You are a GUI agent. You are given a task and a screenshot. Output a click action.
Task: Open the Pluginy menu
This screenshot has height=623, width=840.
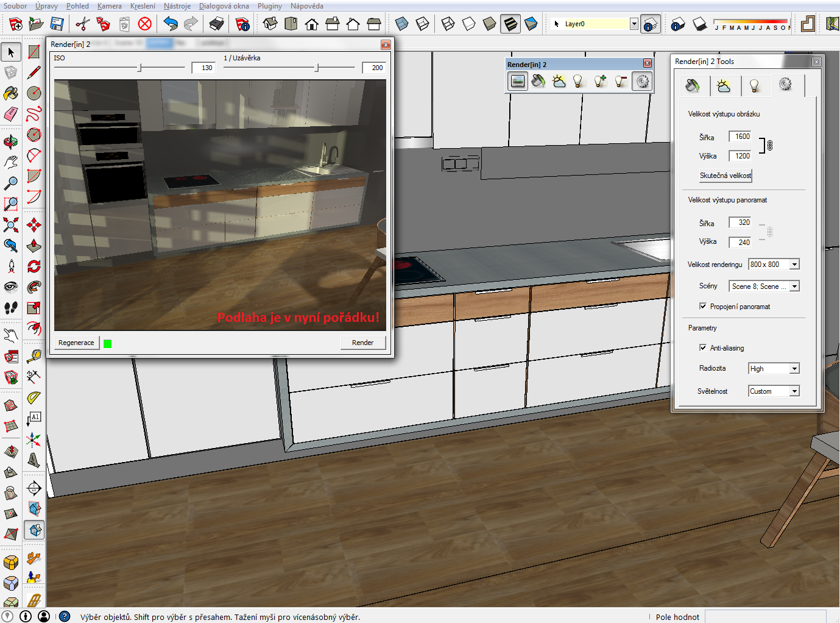(269, 6)
